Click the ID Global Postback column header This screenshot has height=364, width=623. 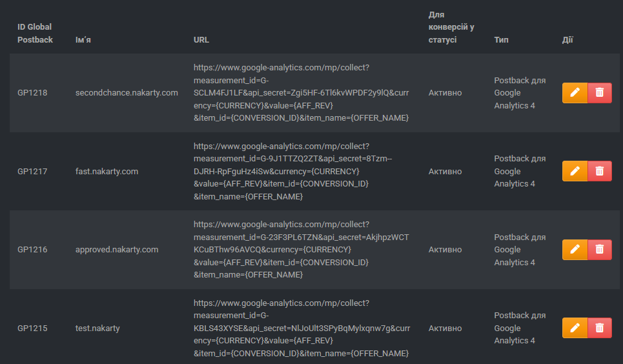35,34
